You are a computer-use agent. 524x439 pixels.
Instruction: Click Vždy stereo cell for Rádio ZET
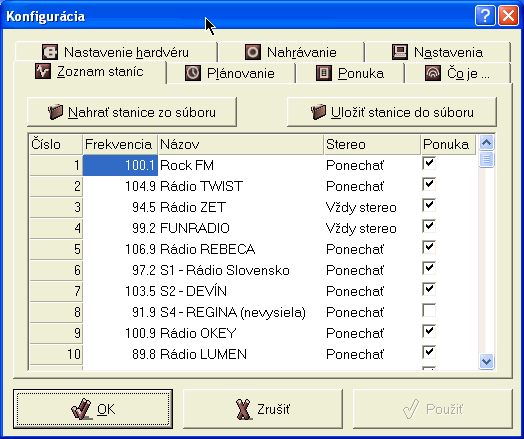coord(372,207)
